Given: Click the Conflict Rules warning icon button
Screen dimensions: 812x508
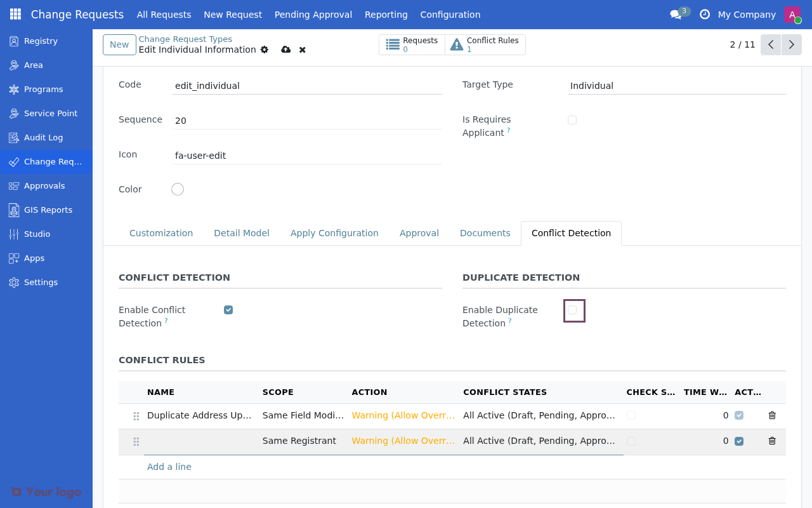Looking at the screenshot, I should point(456,44).
